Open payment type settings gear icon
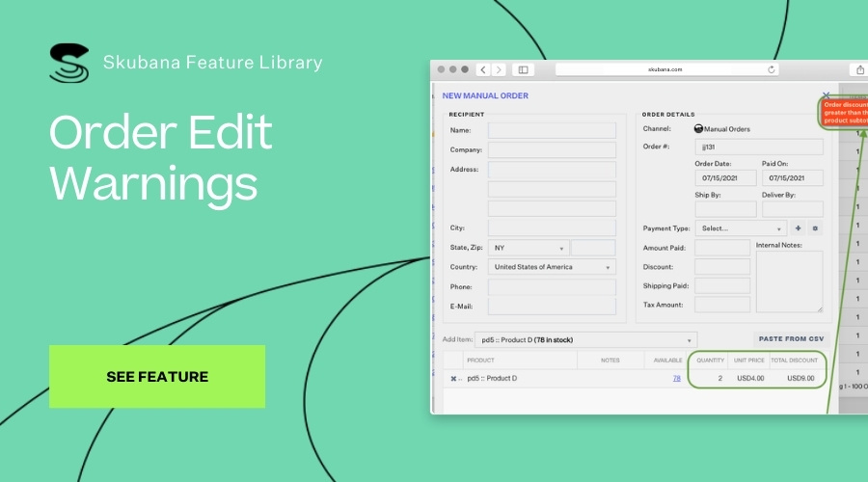 pyautogui.click(x=815, y=228)
